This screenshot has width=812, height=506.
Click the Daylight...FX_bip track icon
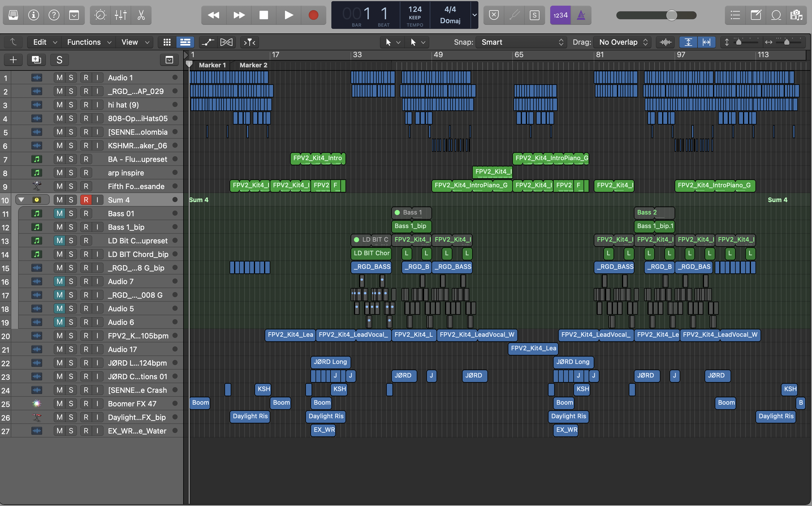[36, 417]
